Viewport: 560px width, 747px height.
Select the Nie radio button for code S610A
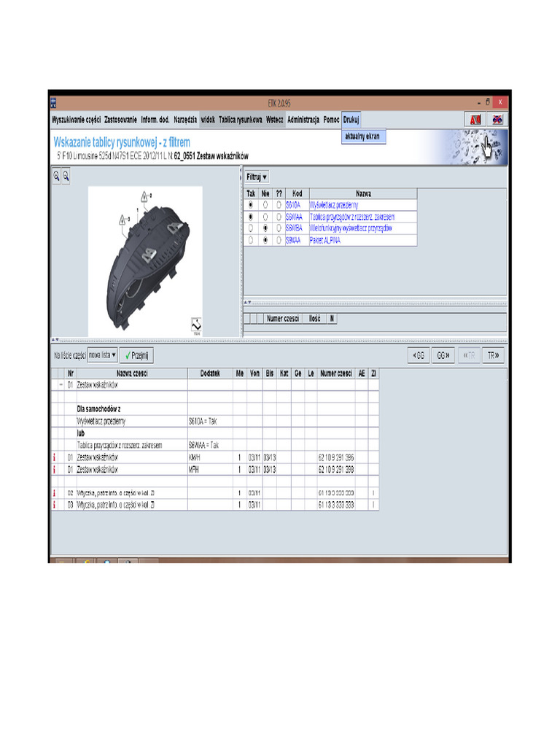(265, 206)
